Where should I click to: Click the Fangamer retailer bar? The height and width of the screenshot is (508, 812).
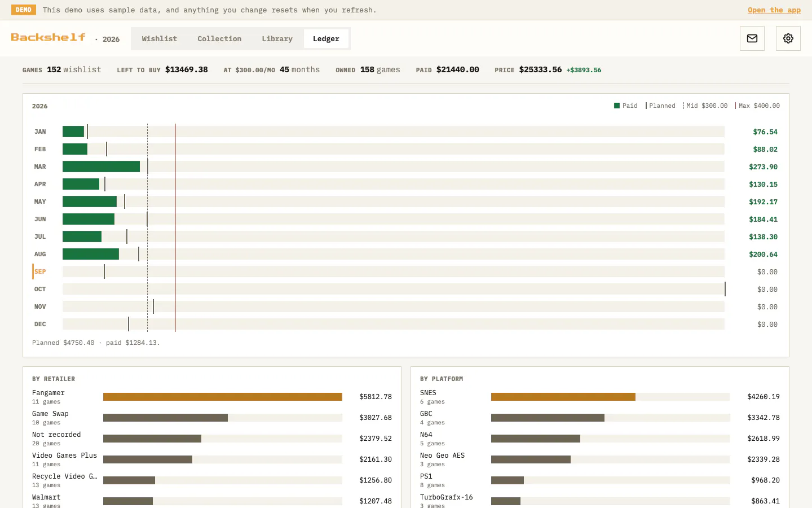(223, 397)
